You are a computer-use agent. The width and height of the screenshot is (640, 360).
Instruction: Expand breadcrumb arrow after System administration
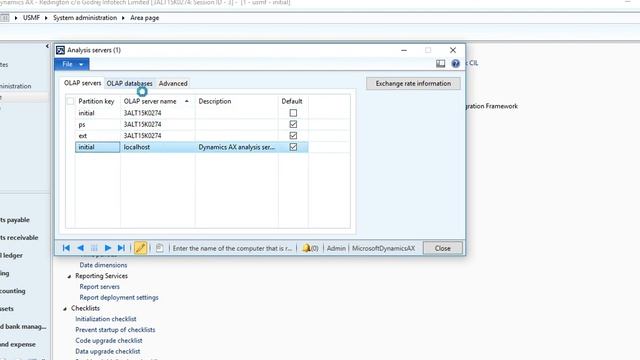point(123,18)
